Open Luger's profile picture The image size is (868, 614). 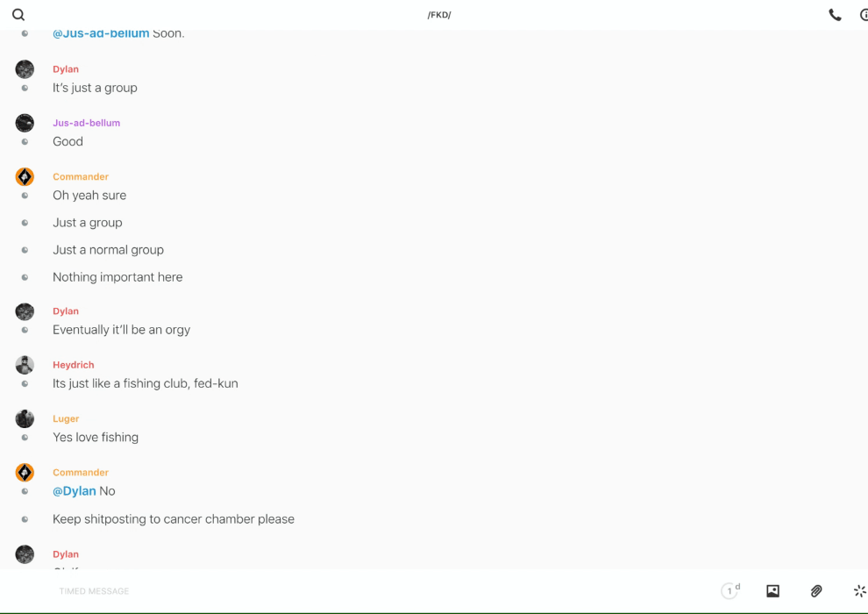point(25,419)
